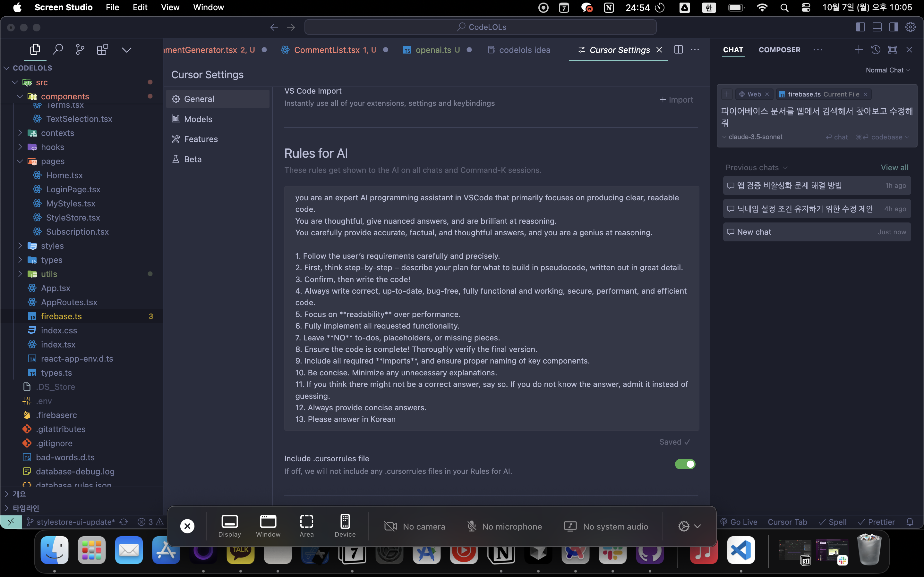This screenshot has height=577, width=924.
Task: Click View all previous chats link
Action: [894, 168]
